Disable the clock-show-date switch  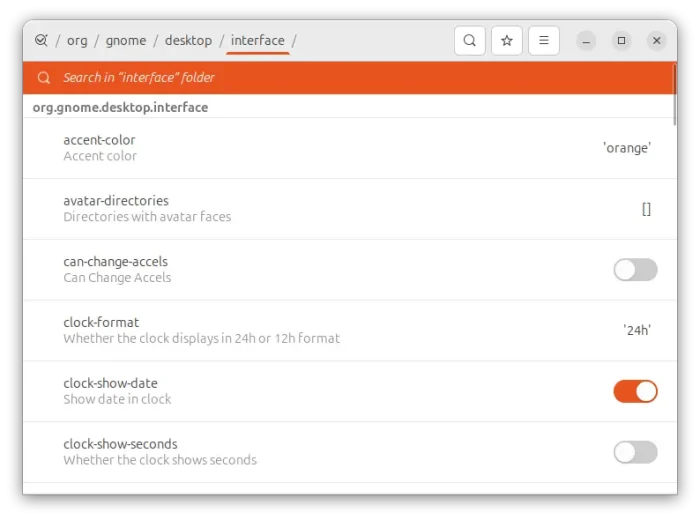635,391
